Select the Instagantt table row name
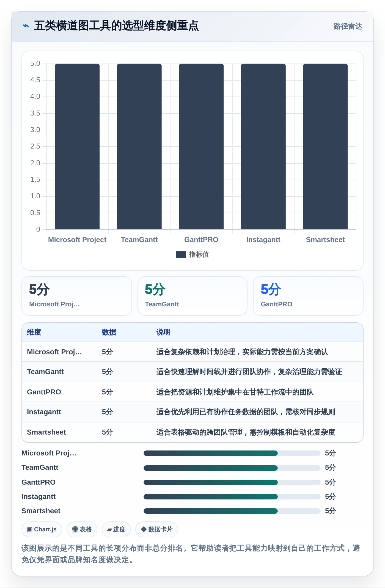385x588 pixels. point(44,412)
